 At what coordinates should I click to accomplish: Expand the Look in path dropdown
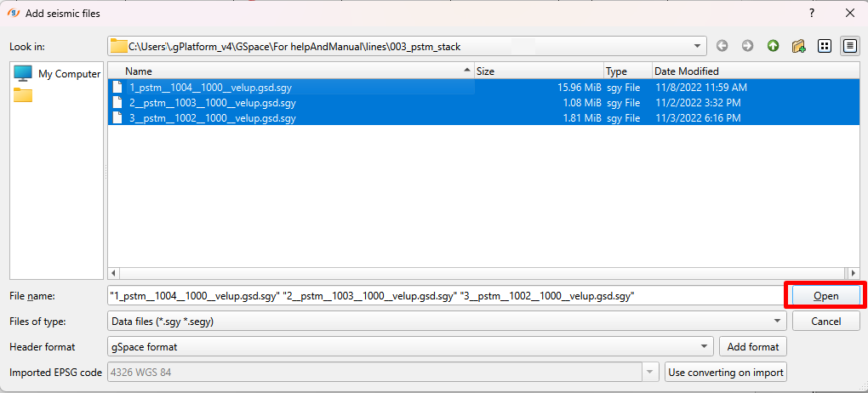(697, 47)
